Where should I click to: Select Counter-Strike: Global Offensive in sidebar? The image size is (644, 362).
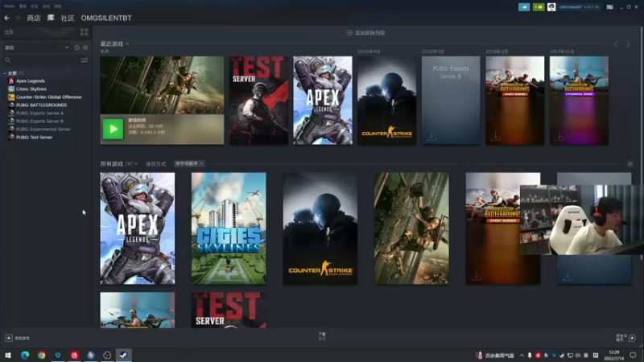48,97
